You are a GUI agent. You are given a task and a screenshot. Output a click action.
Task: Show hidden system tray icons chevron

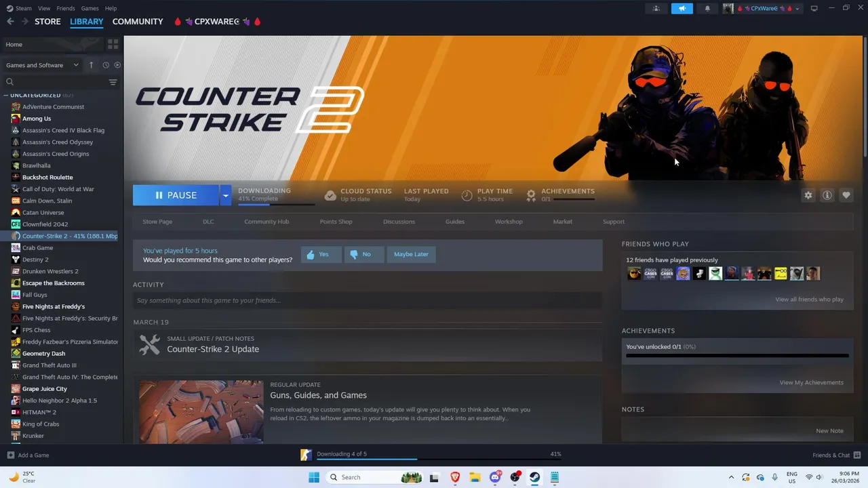[731, 477]
